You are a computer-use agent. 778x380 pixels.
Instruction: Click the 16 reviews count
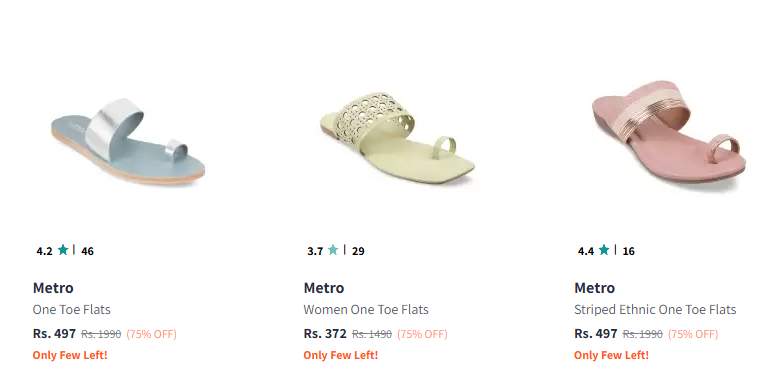pos(629,252)
